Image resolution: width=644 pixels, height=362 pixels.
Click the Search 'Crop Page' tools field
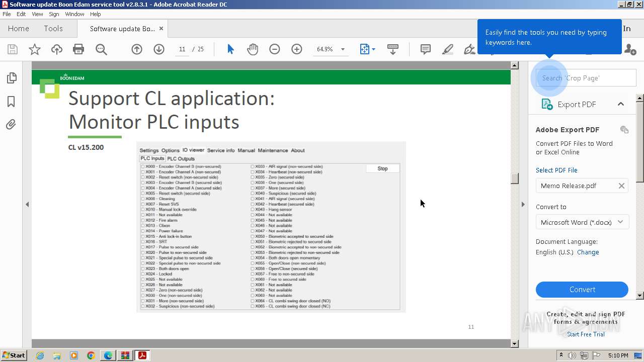click(586, 78)
